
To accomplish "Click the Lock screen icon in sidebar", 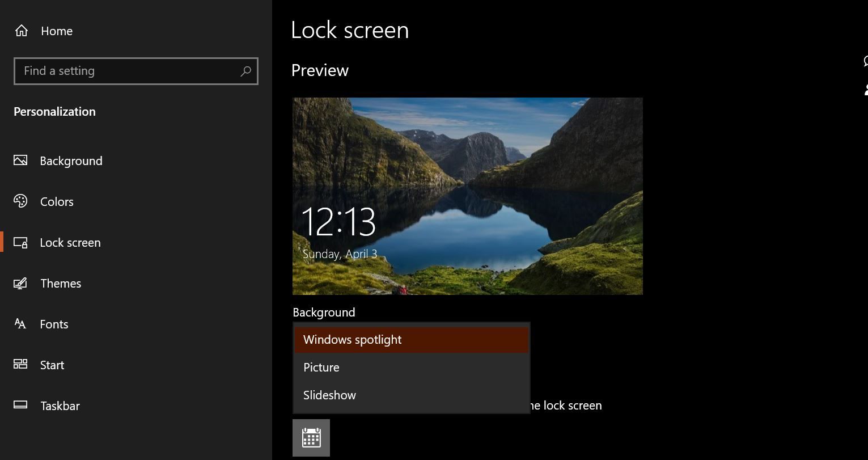I will pyautogui.click(x=20, y=242).
